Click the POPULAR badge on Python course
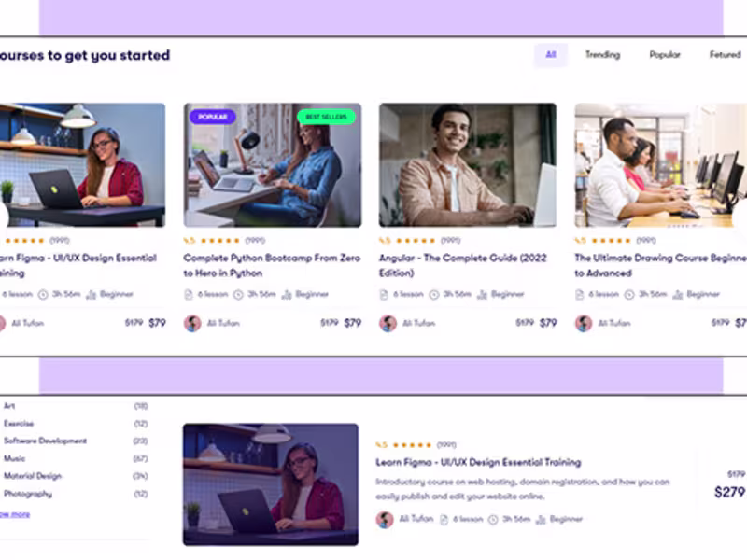Viewport: 747px width, 560px height. click(x=213, y=117)
